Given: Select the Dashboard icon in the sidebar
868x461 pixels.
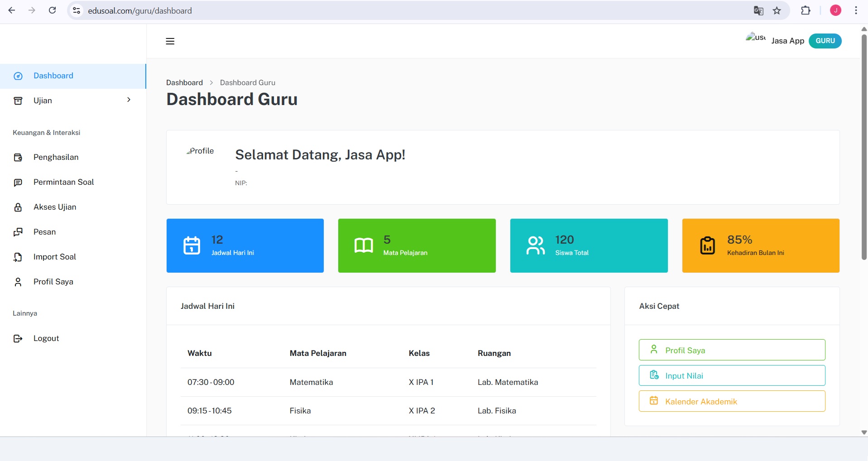Looking at the screenshot, I should click(x=18, y=76).
